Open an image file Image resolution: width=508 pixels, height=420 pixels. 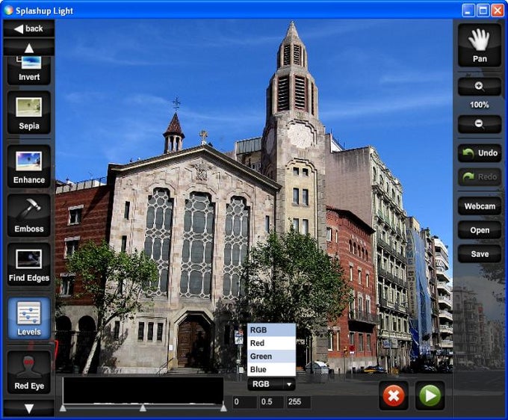pos(480,230)
